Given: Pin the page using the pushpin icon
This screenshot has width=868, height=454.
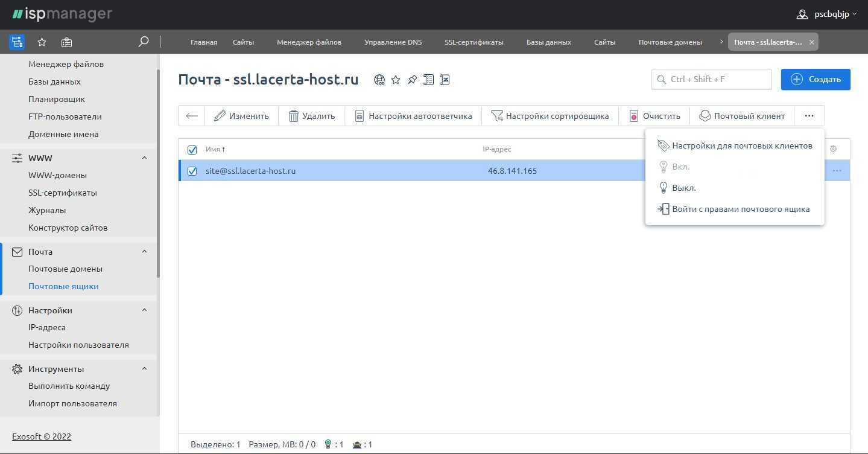Looking at the screenshot, I should tap(412, 80).
